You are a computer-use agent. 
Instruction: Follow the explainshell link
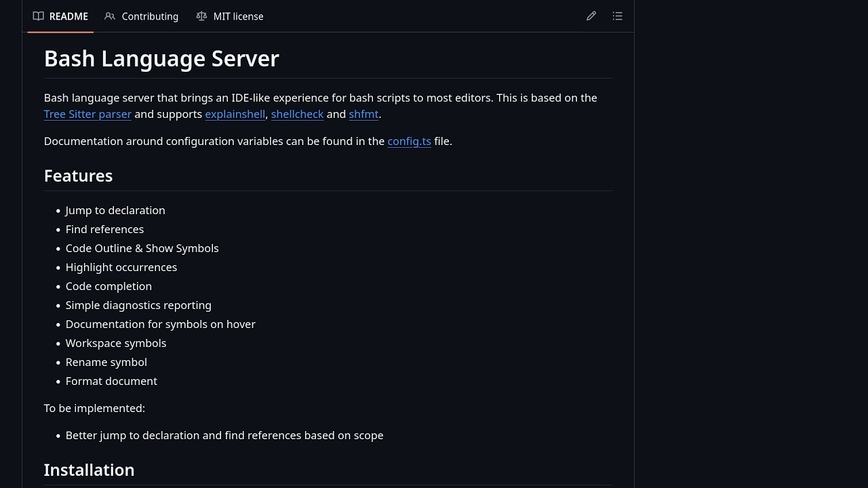pos(235,114)
